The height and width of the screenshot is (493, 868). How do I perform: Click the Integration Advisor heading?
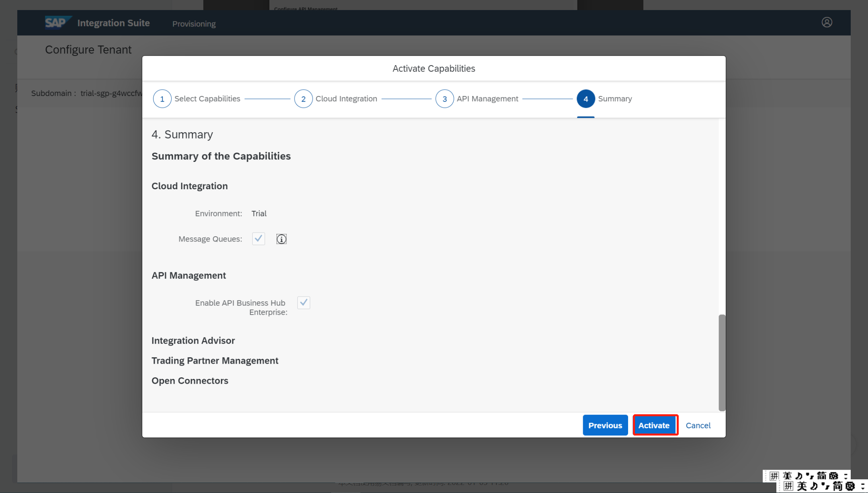tap(193, 341)
